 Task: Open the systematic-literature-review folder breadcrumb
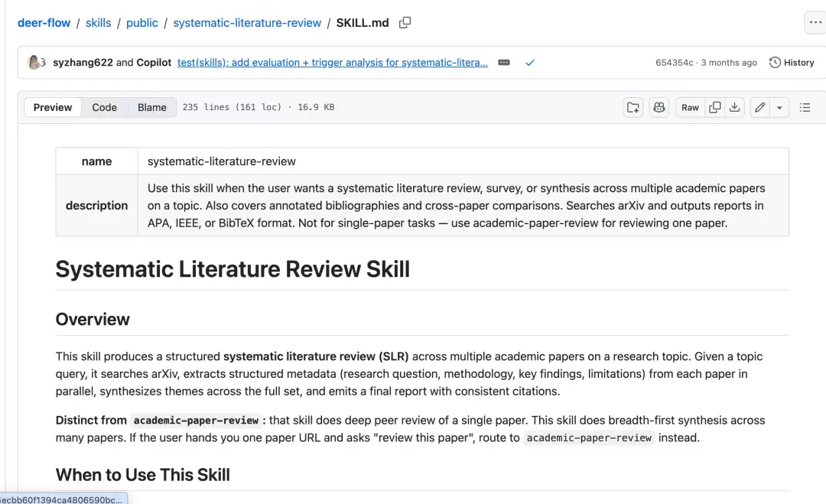tap(247, 23)
